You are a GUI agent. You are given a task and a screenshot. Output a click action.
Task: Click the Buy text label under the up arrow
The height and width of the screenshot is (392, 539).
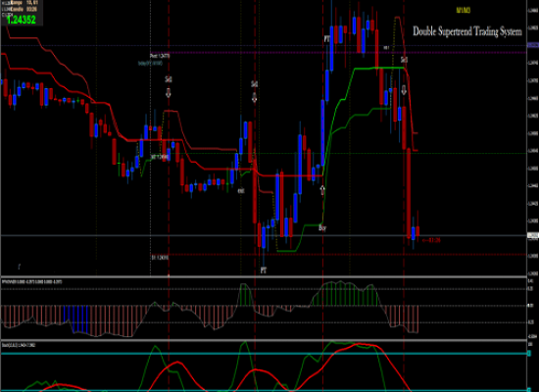click(322, 228)
